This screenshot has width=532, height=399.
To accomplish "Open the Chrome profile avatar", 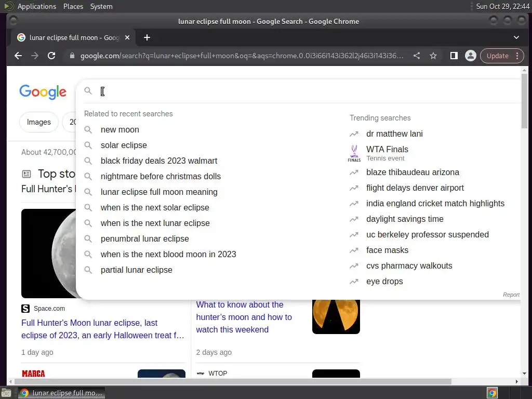I will [471, 56].
